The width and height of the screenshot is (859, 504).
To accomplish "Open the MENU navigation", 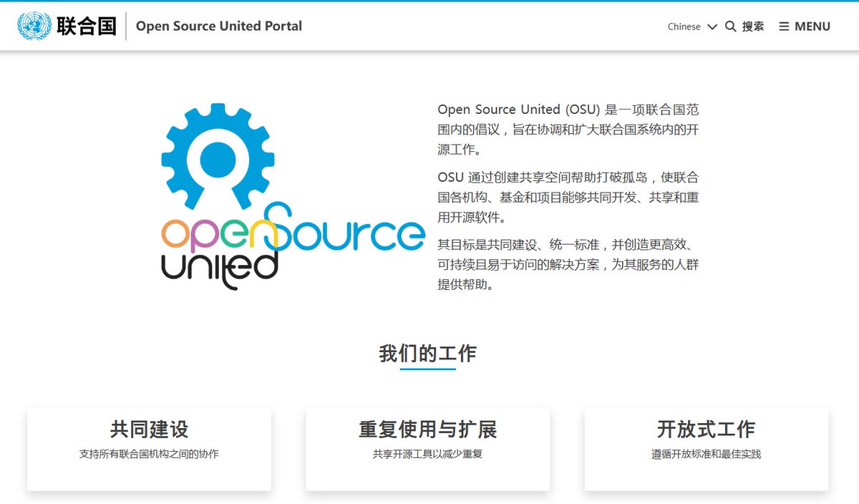I will click(805, 26).
